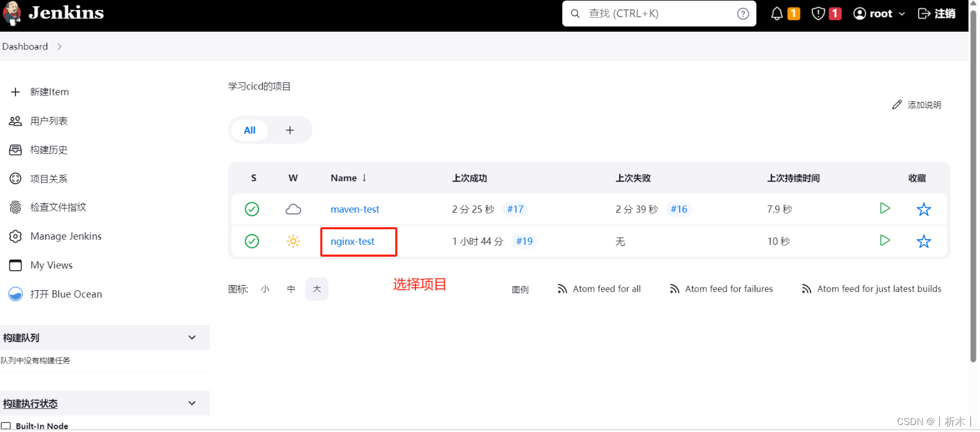Start a build of nginx-test
980x432 pixels.
[885, 240]
